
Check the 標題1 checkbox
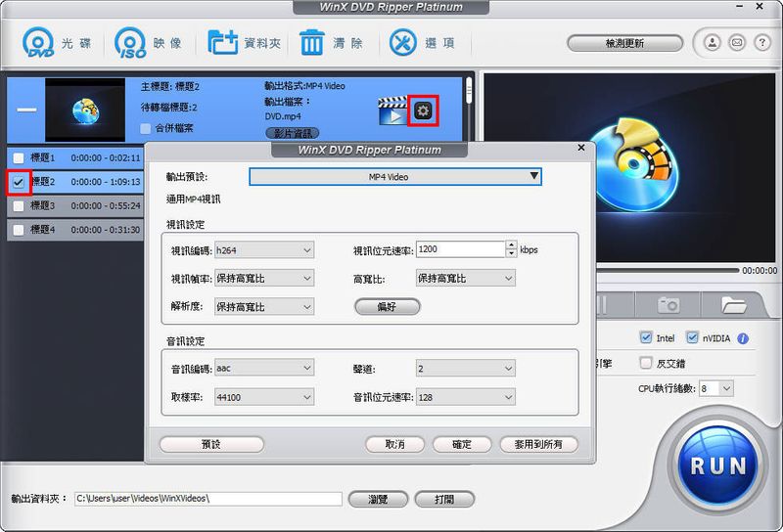[x=19, y=158]
